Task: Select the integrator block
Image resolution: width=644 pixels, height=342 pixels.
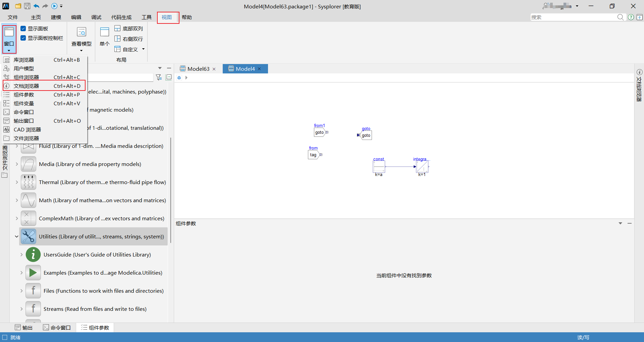Action: (422, 167)
